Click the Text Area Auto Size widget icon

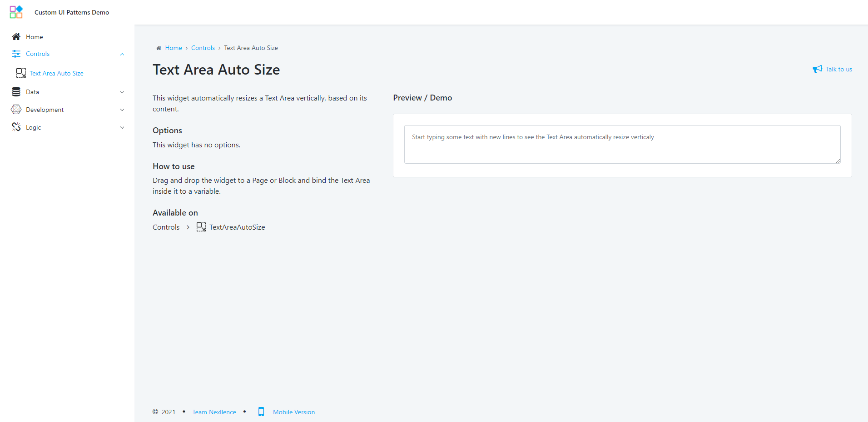pyautogui.click(x=20, y=73)
